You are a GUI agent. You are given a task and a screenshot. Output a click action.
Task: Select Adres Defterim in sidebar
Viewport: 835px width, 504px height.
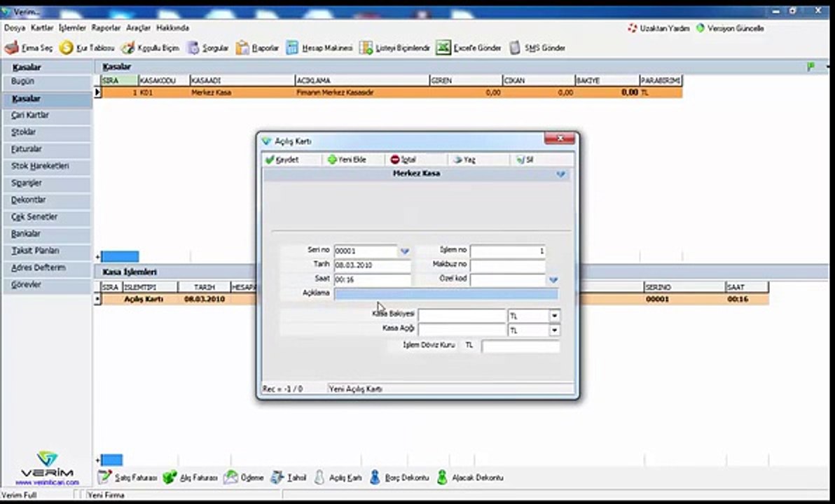(47, 268)
